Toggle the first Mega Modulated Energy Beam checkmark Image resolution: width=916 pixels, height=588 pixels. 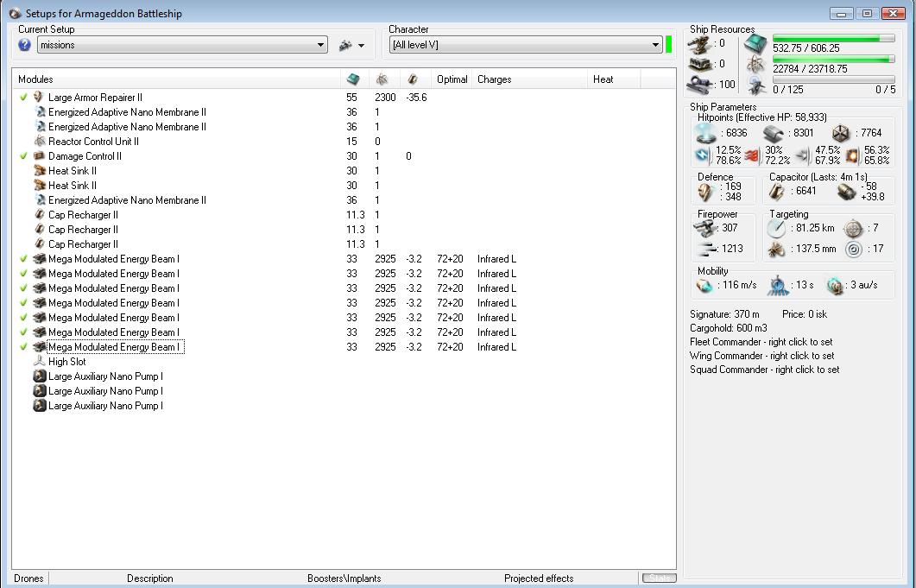coord(23,258)
